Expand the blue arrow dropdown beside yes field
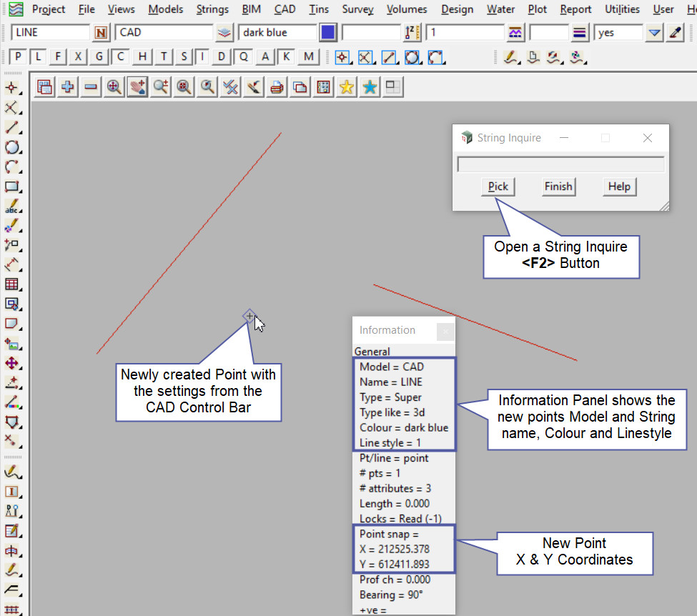The width and height of the screenshot is (697, 616). click(x=653, y=33)
